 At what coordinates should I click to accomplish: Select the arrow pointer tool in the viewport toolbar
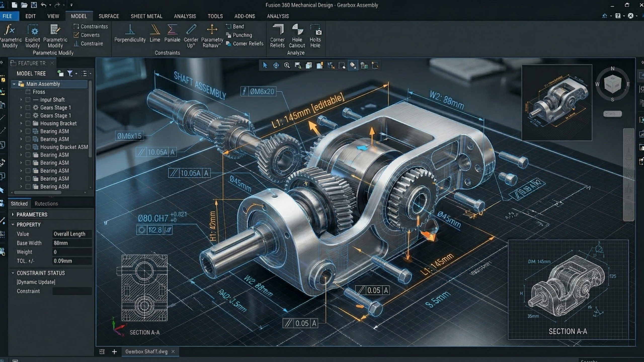[265, 65]
